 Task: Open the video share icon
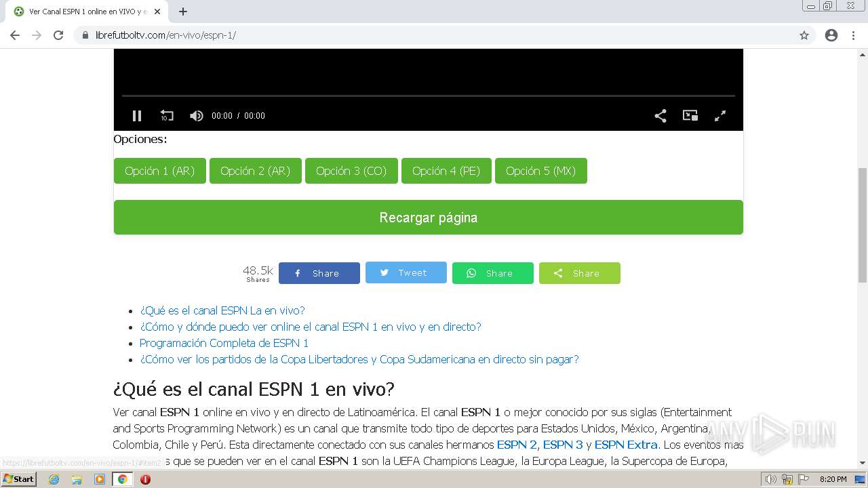click(x=660, y=116)
